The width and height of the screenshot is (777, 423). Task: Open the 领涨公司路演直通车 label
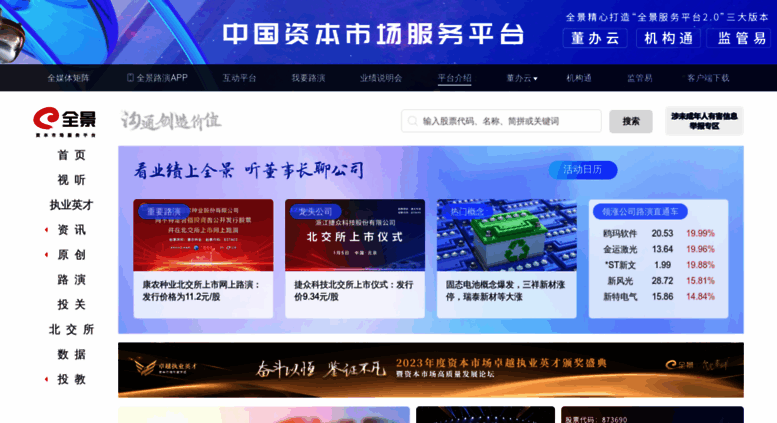640,212
